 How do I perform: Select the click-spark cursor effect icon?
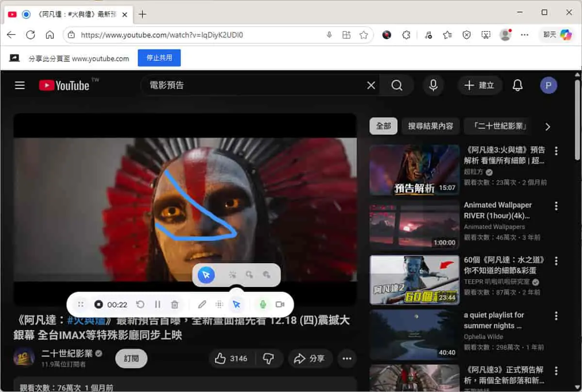point(233,275)
